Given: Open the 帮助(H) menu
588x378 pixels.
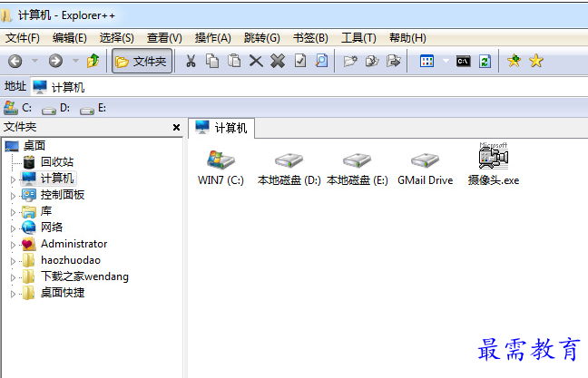Looking at the screenshot, I should 407,38.
